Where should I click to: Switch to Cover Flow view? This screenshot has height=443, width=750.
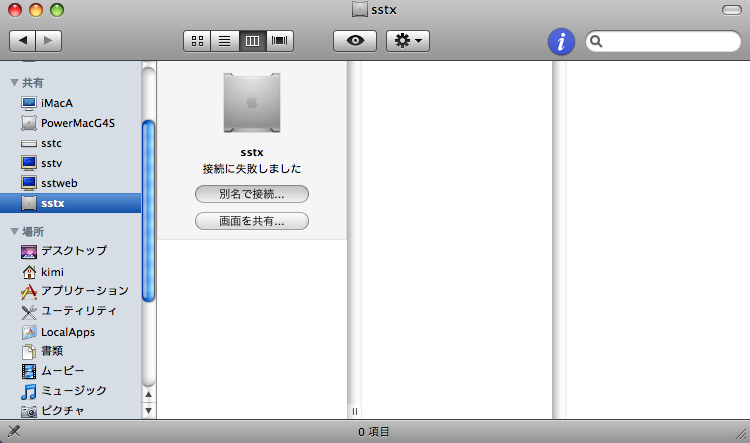[x=279, y=41]
